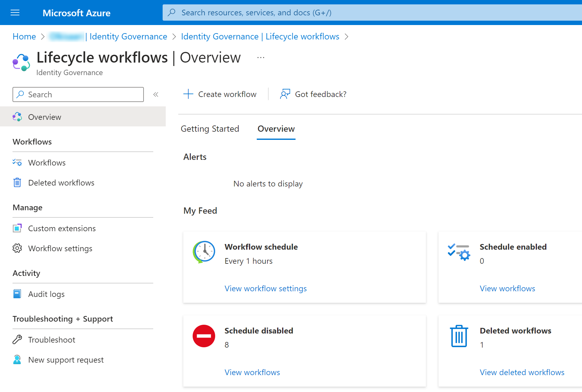582x392 pixels.
Task: Click the Alerts section heading
Action: [195, 157]
